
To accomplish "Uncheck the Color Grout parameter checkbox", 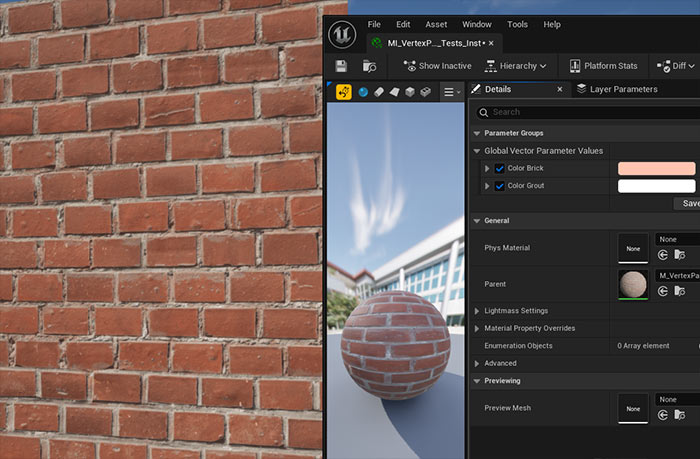I will pos(500,186).
